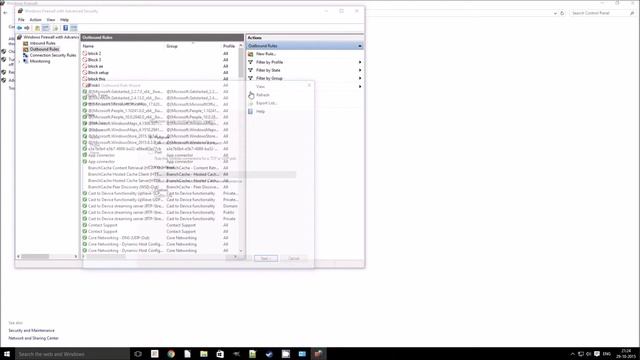Sort rules by the Profile column header
Screen dimensions: 640x360
tap(229, 46)
